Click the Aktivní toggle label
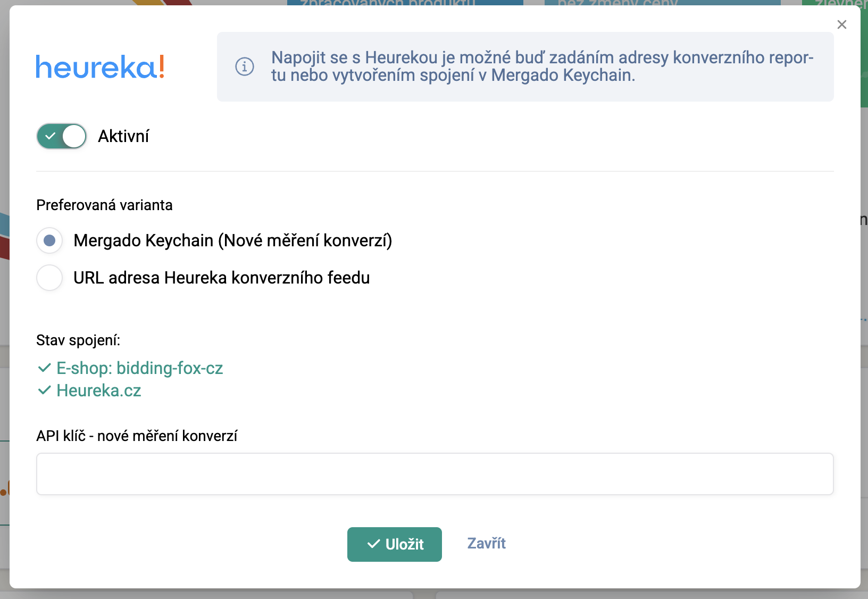The height and width of the screenshot is (599, 868). click(123, 136)
